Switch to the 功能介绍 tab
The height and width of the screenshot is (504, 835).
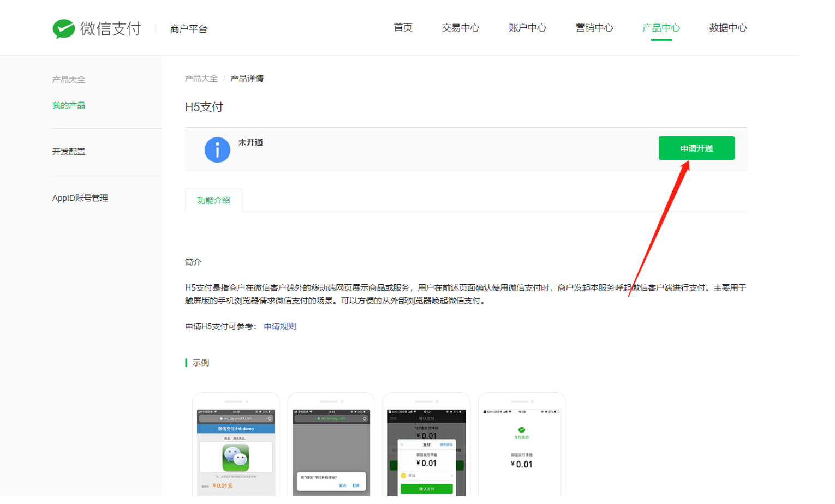pyautogui.click(x=213, y=200)
